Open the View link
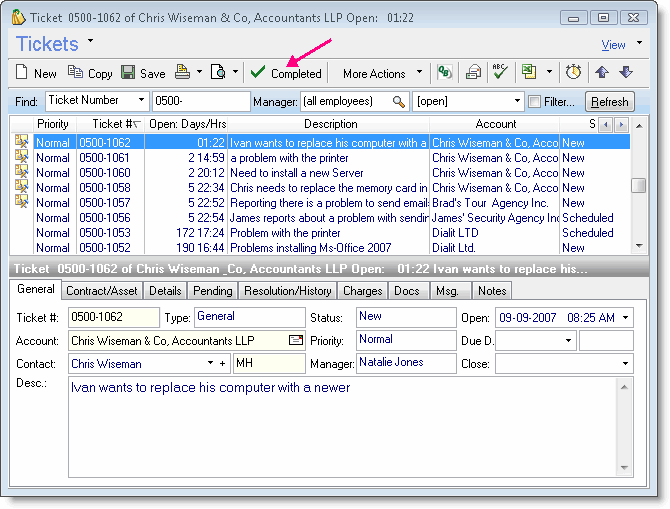 click(613, 45)
